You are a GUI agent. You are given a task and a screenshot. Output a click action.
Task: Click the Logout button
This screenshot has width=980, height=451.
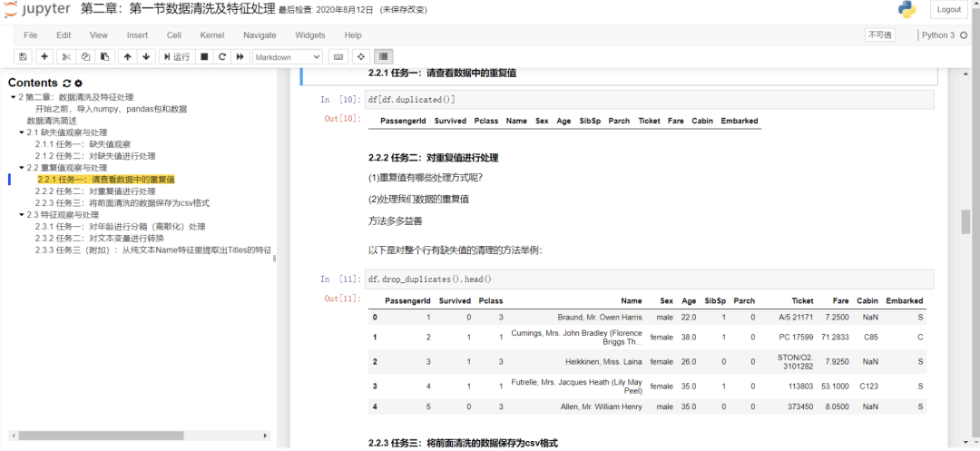(949, 9)
